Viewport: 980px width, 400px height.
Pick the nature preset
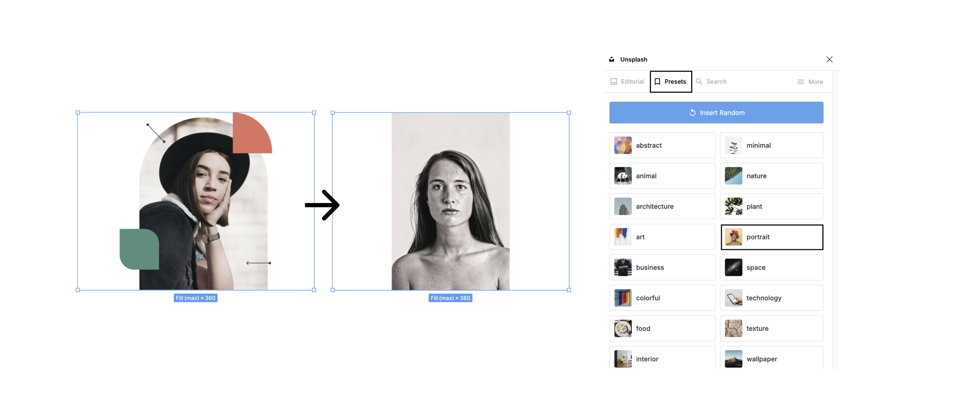point(771,176)
